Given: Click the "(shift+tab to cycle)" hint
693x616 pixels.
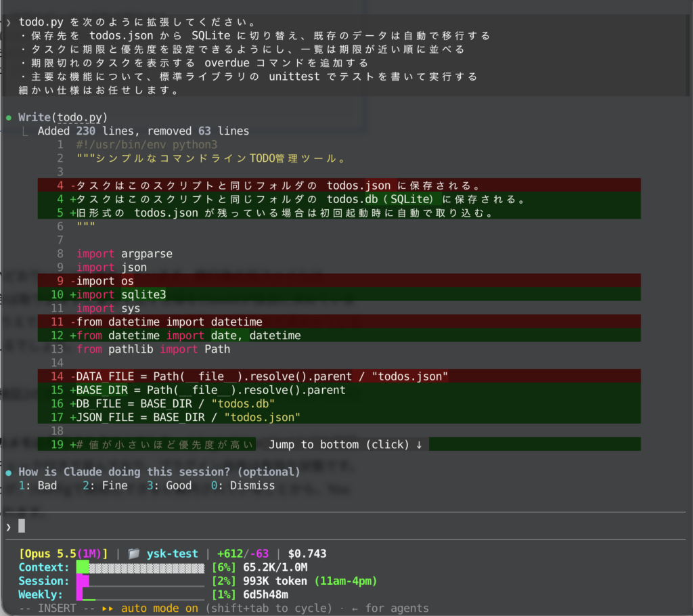Looking at the screenshot, I should 269,609.
